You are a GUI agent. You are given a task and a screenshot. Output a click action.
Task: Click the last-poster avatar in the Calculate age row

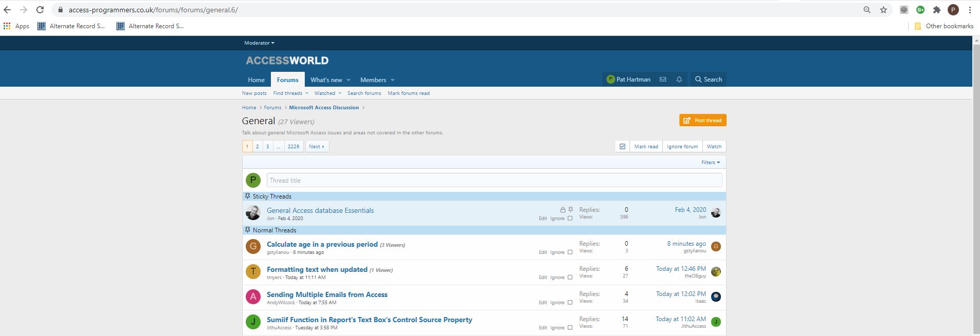[716, 247]
